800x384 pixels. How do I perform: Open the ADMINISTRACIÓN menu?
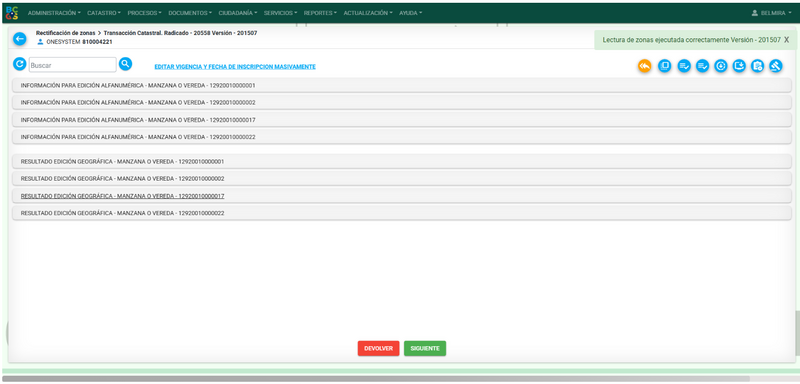coord(54,13)
